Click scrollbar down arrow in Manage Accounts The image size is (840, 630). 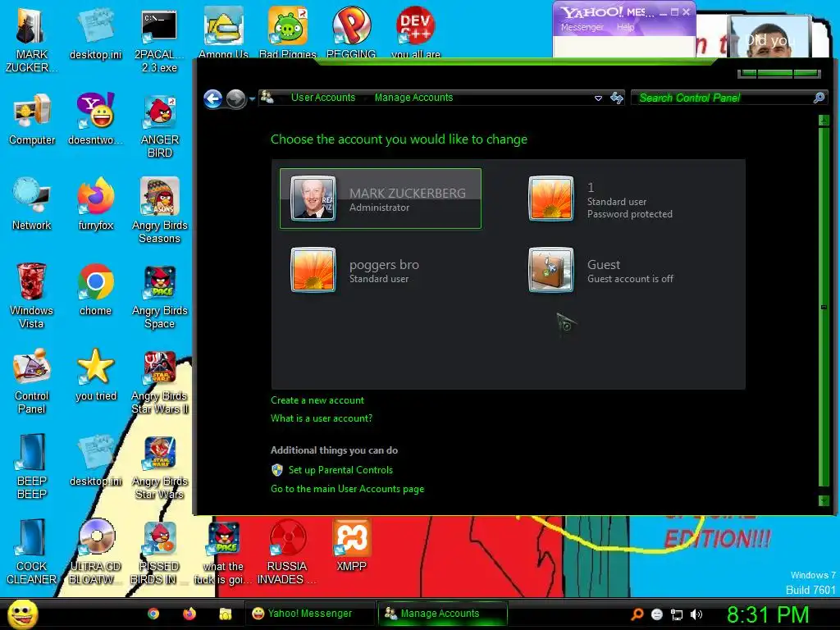(824, 501)
